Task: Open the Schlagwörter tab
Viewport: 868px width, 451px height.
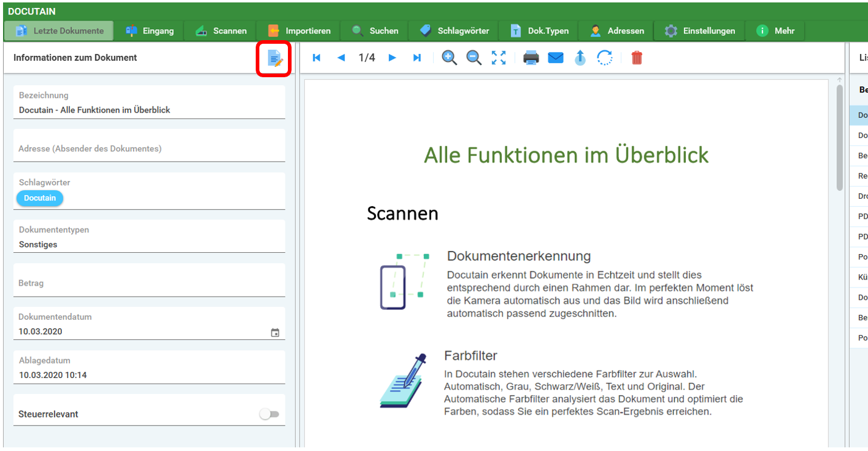Action: (x=454, y=30)
